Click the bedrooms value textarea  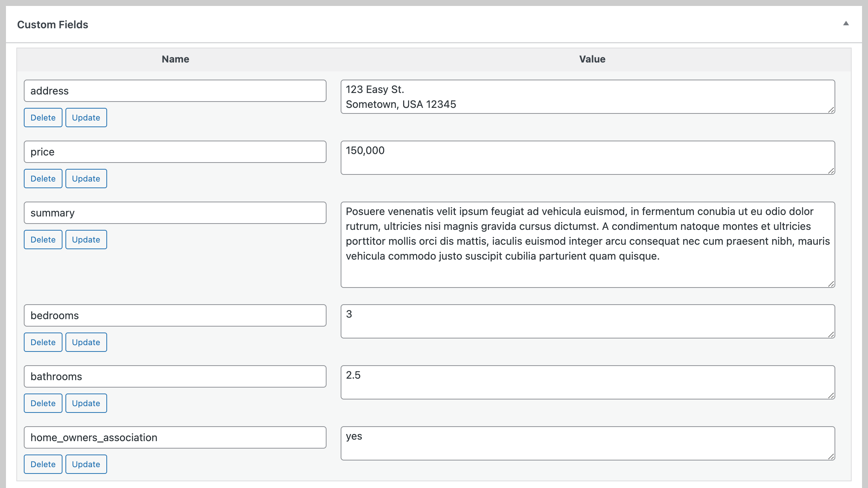(588, 321)
